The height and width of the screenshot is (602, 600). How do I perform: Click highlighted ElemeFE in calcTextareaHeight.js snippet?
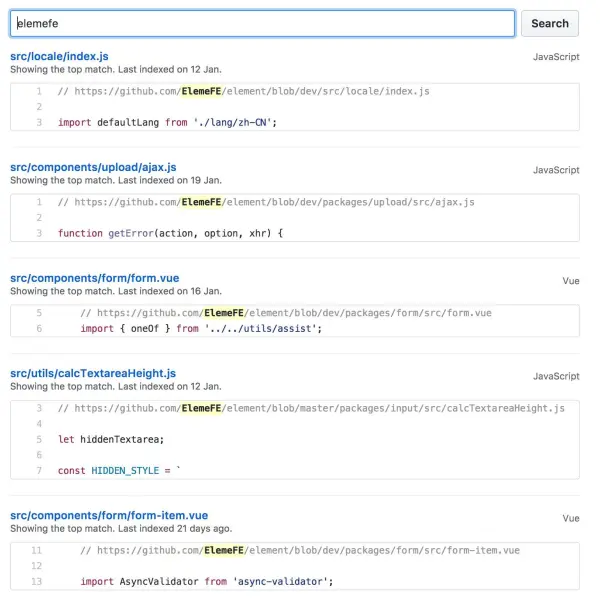pyautogui.click(x=203, y=408)
